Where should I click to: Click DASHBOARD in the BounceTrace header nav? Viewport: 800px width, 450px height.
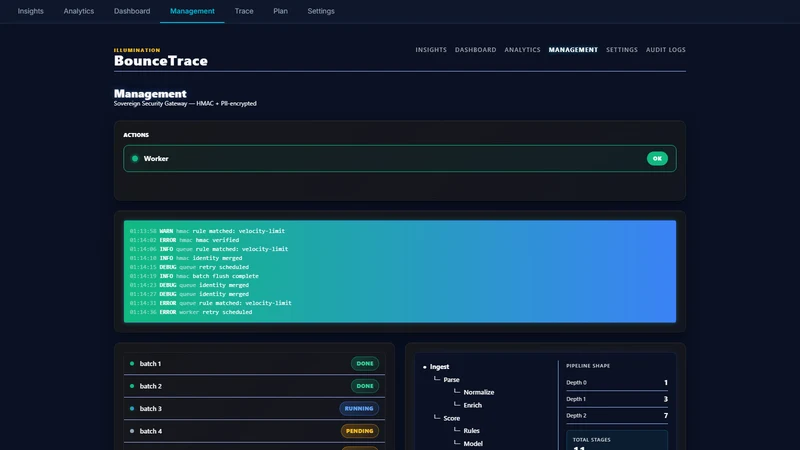(476, 50)
